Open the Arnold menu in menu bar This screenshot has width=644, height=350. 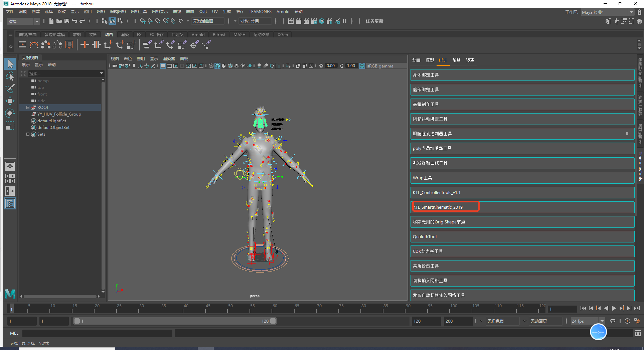tap(283, 12)
